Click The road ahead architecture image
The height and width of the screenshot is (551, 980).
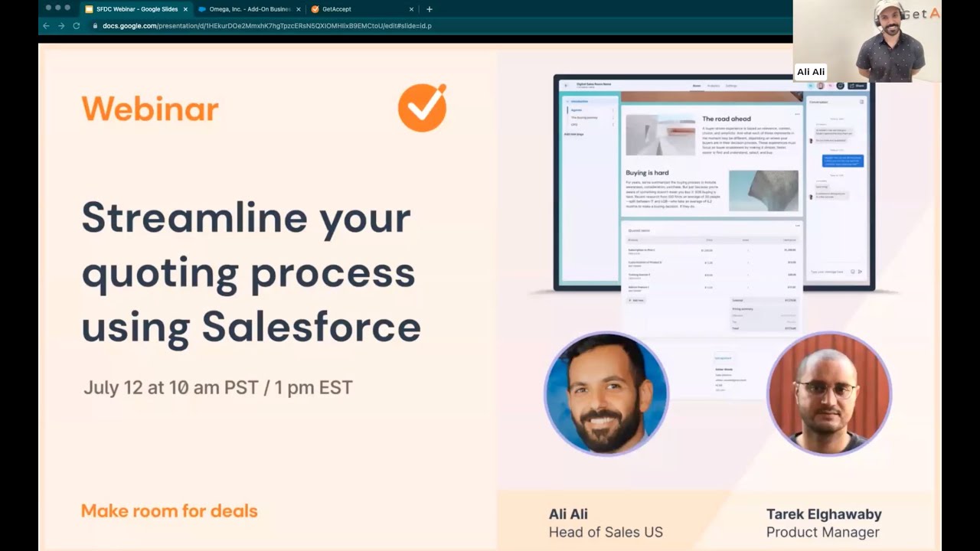(x=661, y=135)
